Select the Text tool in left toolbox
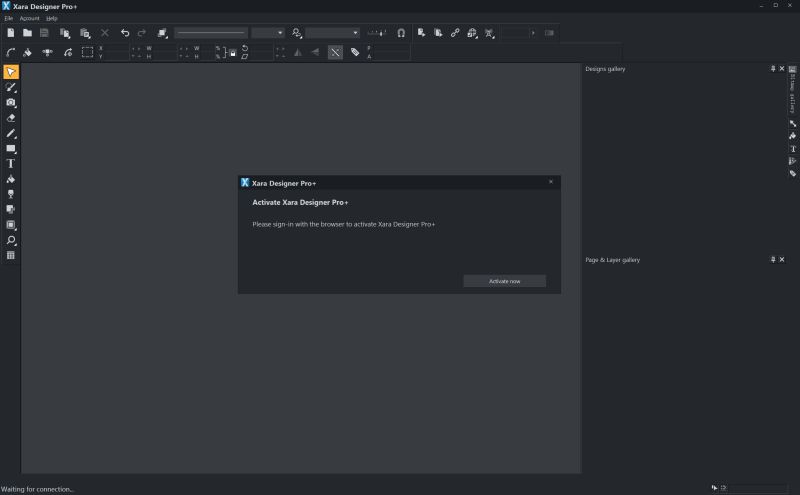The width and height of the screenshot is (800, 495). pyautogui.click(x=11, y=164)
